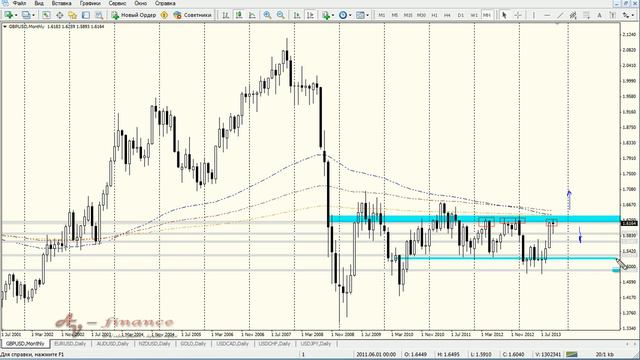Toggle chart Auto Scroll icon

297,15
